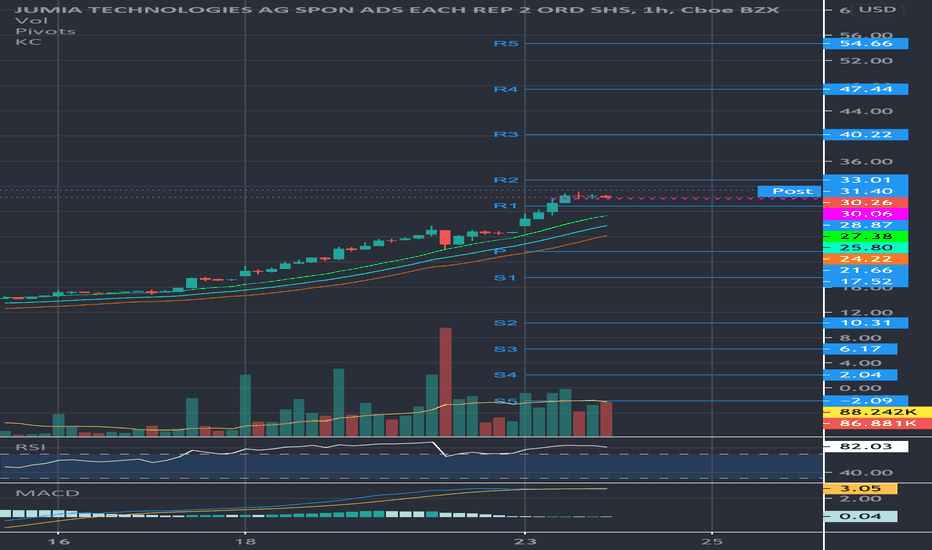The width and height of the screenshot is (932, 550).
Task: Select the MACD pane label
Action: [x=47, y=493]
